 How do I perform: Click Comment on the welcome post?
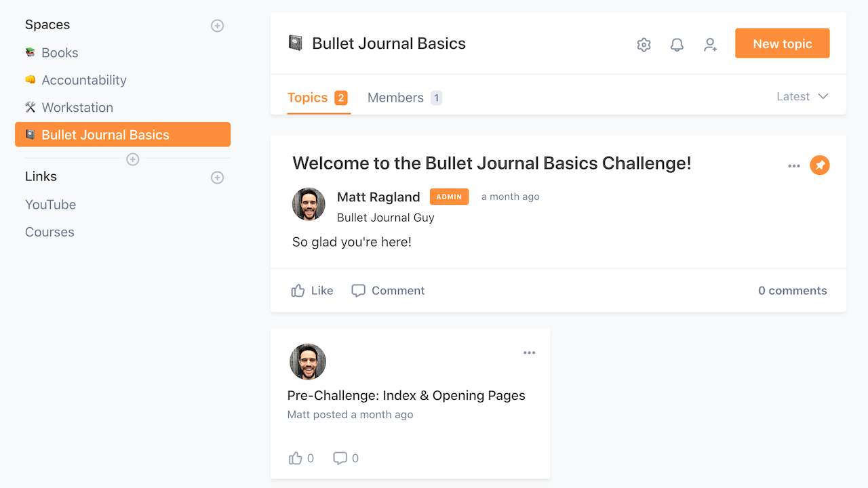[x=388, y=291]
